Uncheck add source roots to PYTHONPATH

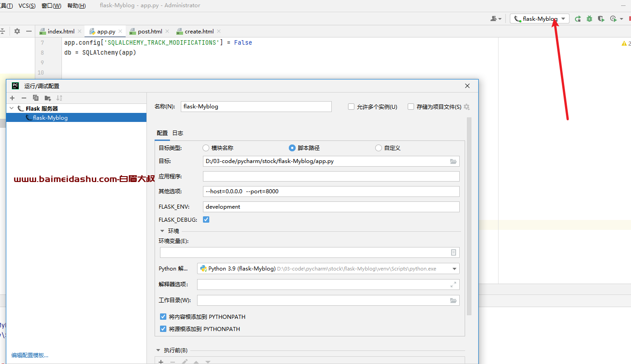pos(163,329)
